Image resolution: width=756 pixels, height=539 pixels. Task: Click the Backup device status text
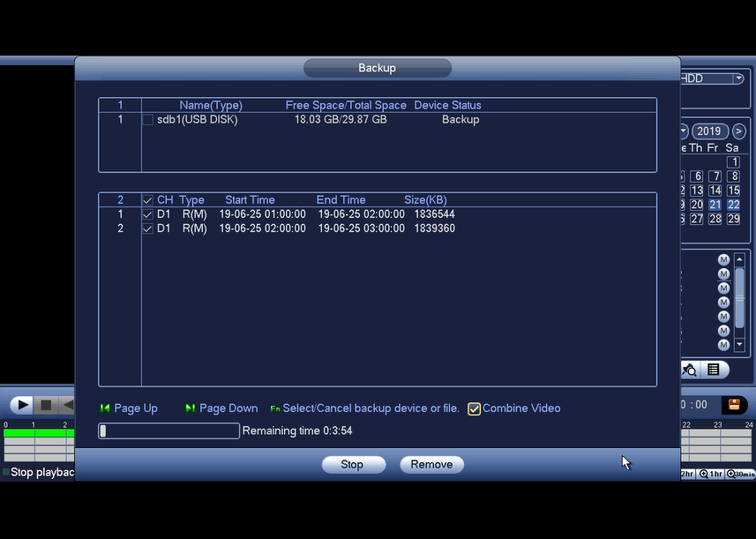[x=460, y=120]
